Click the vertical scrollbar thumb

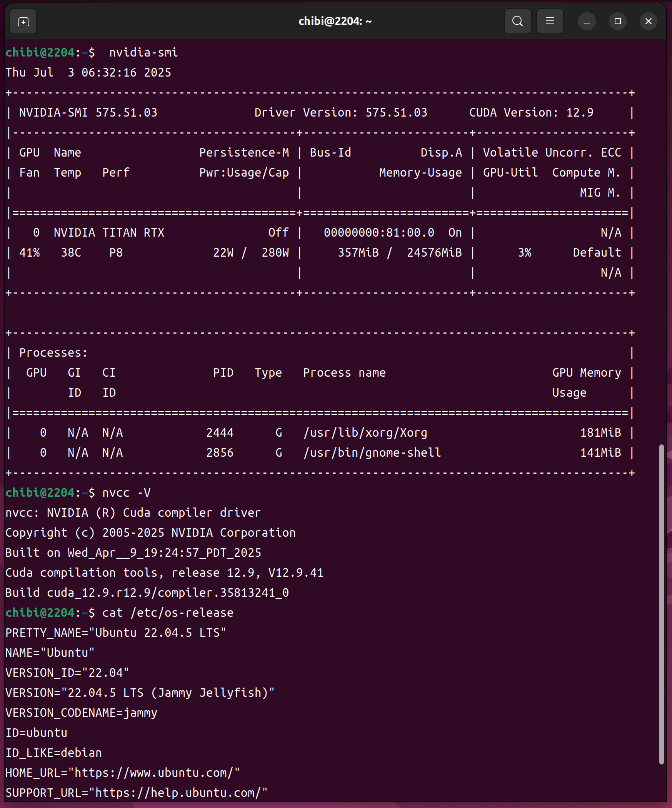661,604
